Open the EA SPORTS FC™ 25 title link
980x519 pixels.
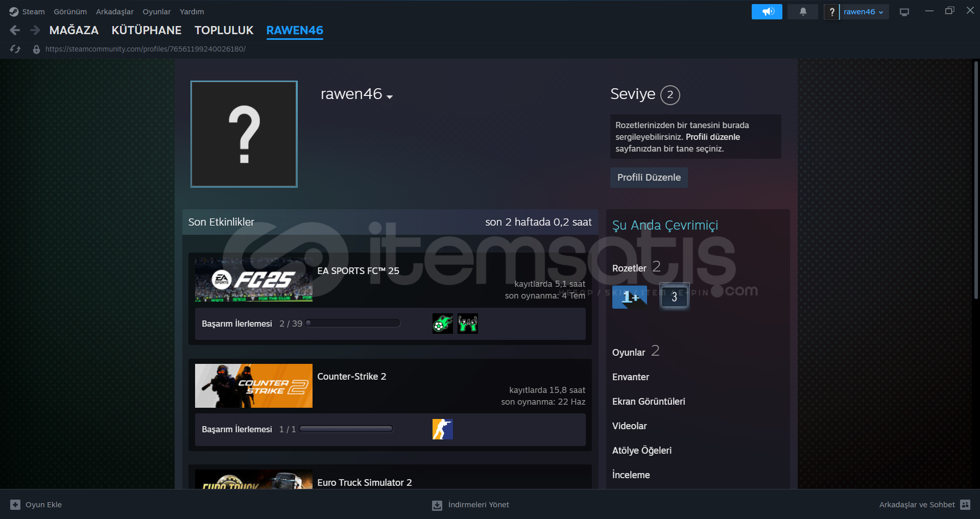coord(358,271)
